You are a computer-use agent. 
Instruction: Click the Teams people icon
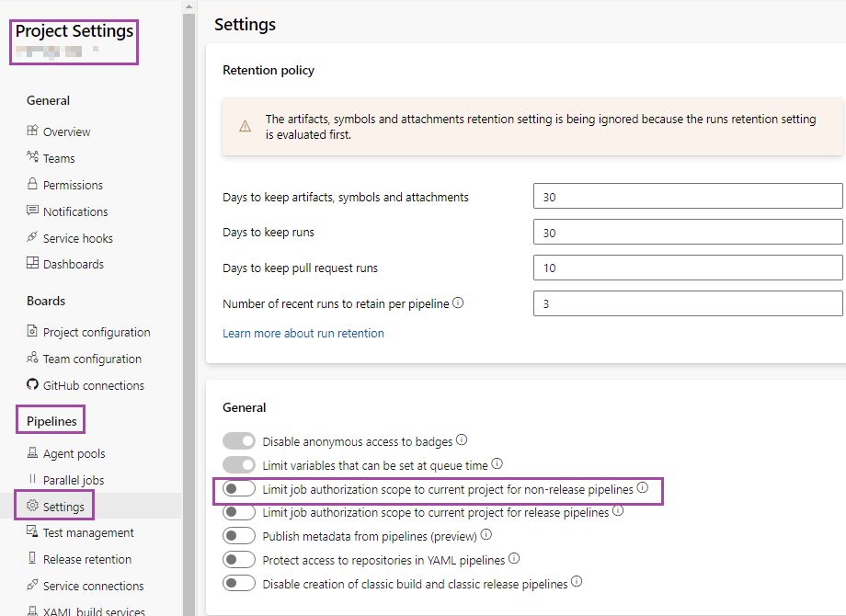pyautogui.click(x=32, y=157)
